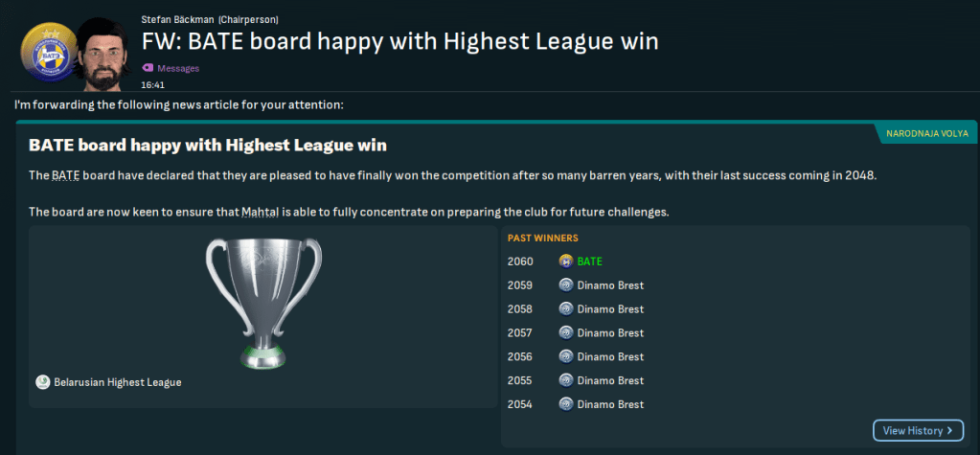Click the Dinamo Brest badge for 2058
The width and height of the screenshot is (980, 455).
tap(565, 309)
